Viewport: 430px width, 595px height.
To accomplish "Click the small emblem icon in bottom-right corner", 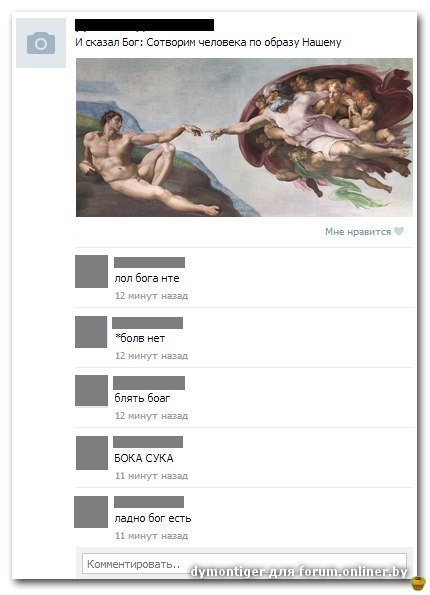I will click(419, 583).
